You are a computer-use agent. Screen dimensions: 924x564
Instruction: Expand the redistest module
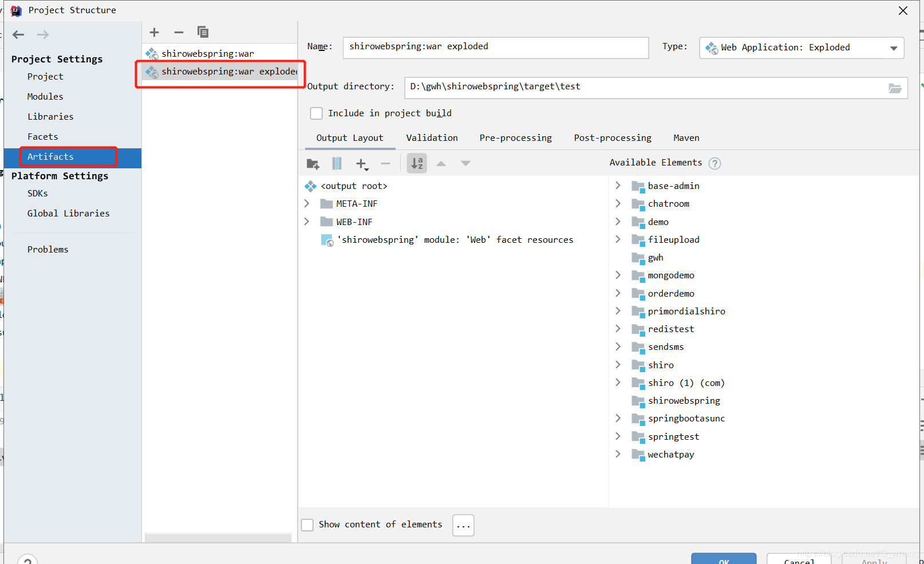(x=618, y=329)
